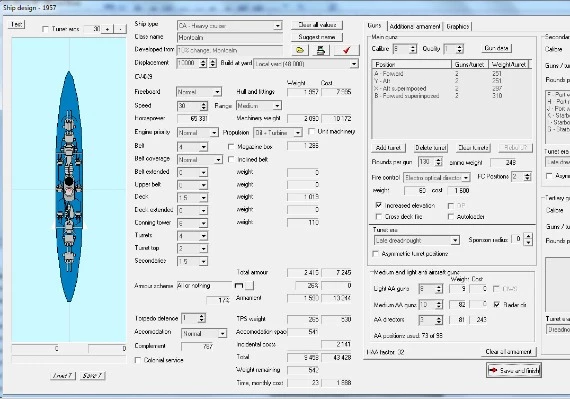Uncheck the Radar dir checkbox
570x399 pixels.
coord(497,305)
